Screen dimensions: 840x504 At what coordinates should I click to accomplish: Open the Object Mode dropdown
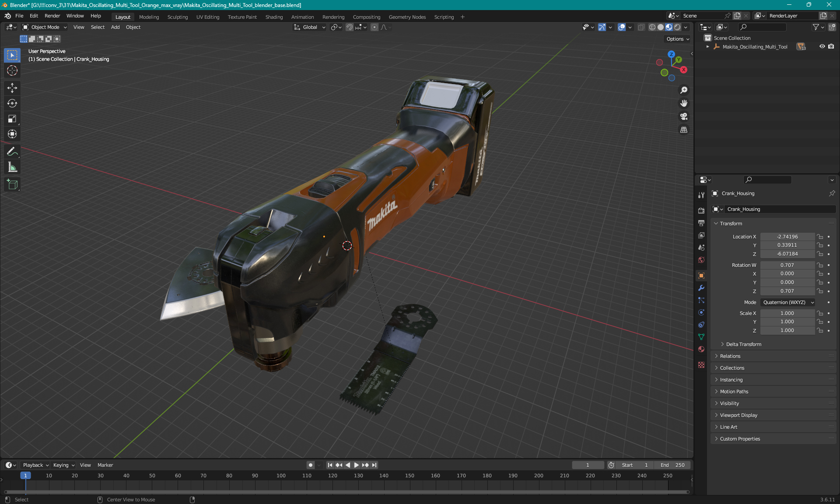[x=45, y=27]
